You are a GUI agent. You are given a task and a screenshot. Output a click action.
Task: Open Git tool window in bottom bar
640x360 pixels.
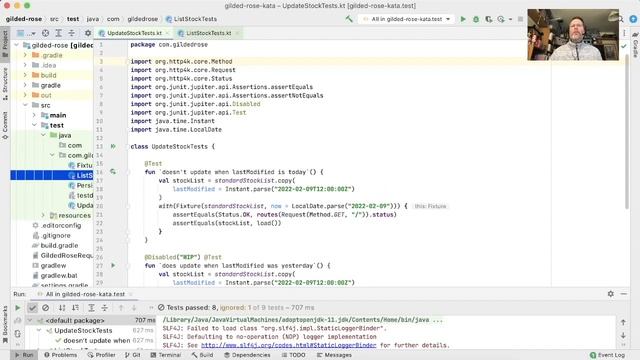click(133, 355)
